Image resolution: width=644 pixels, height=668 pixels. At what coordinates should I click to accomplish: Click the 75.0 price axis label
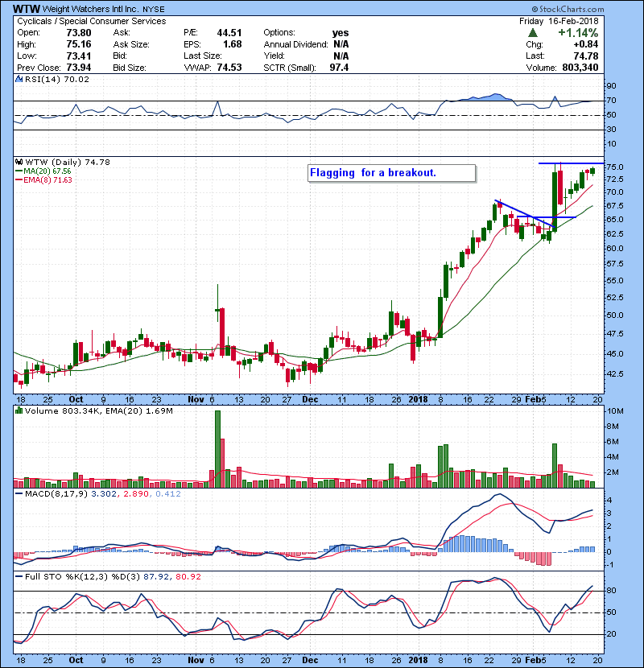(x=614, y=167)
